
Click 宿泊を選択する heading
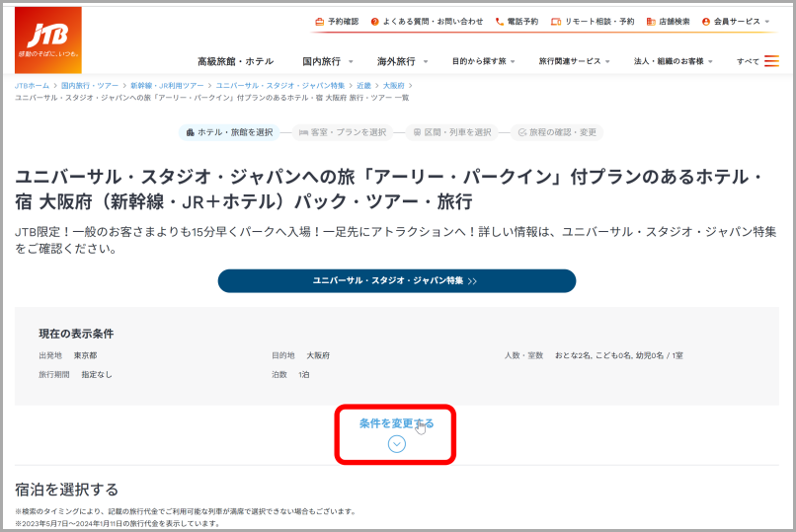pyautogui.click(x=66, y=490)
